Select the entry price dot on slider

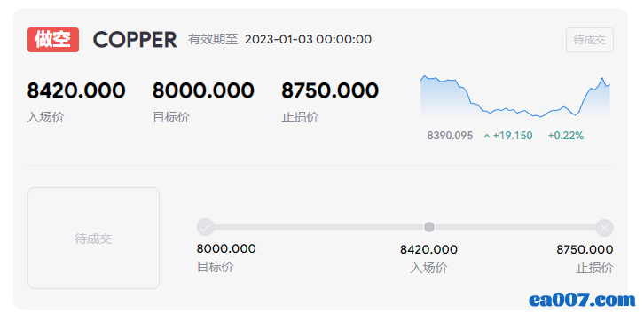[428, 227]
